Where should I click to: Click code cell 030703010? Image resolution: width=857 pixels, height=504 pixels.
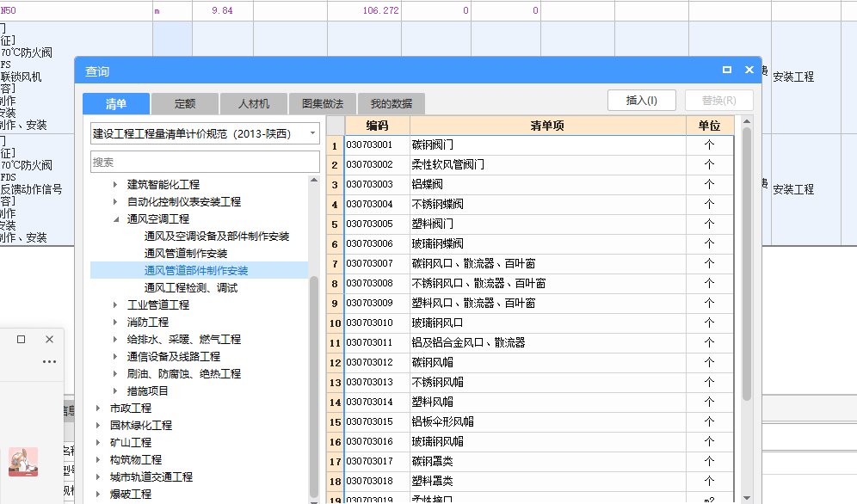[377, 323]
